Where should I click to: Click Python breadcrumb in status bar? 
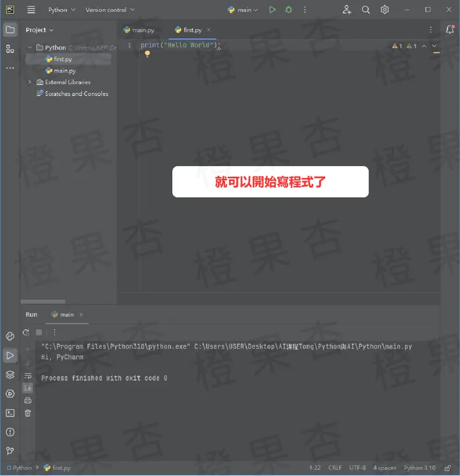pos(19,468)
